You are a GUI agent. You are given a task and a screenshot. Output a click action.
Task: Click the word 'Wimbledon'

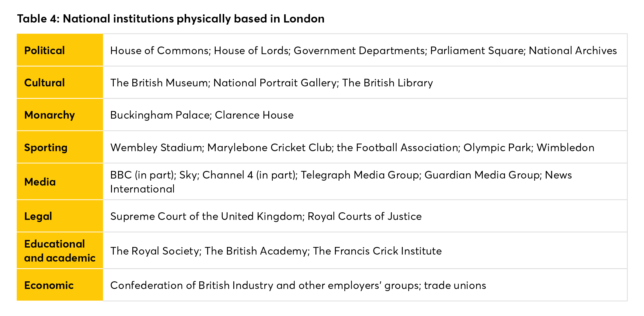(x=565, y=148)
